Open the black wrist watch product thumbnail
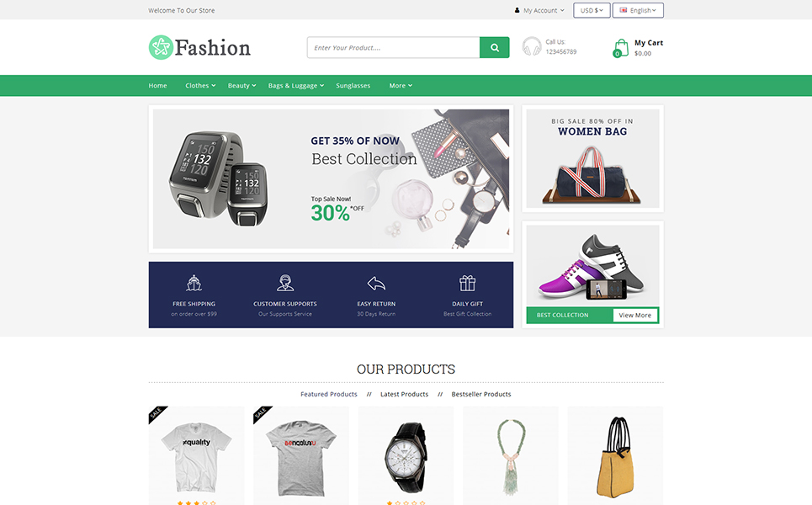Image resolution: width=812 pixels, height=505 pixels. (x=406, y=456)
